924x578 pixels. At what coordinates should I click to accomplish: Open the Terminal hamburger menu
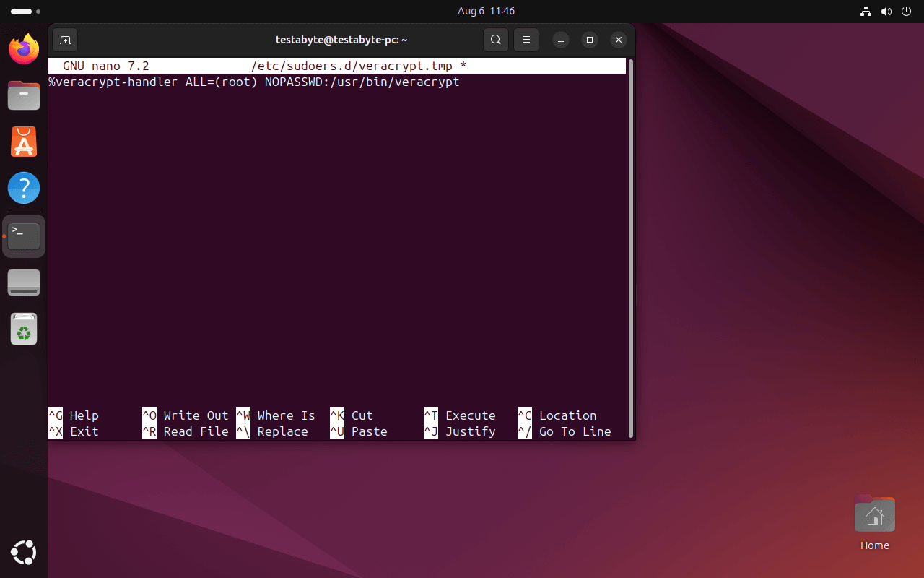(x=526, y=40)
